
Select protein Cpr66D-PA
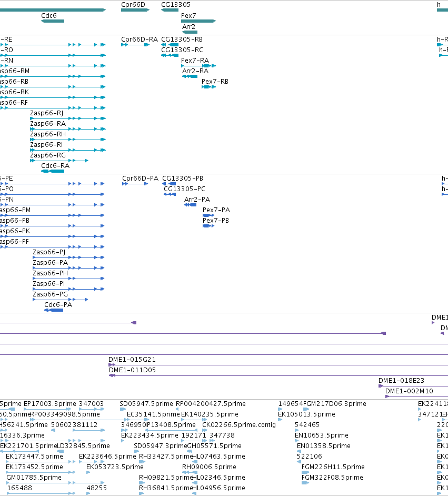[141, 178]
